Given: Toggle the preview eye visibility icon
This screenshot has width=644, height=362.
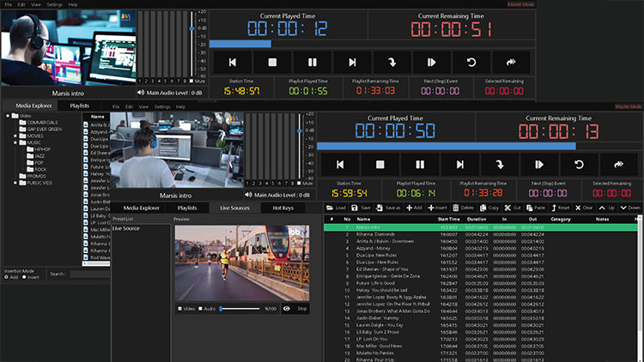Looking at the screenshot, I should pos(286,308).
